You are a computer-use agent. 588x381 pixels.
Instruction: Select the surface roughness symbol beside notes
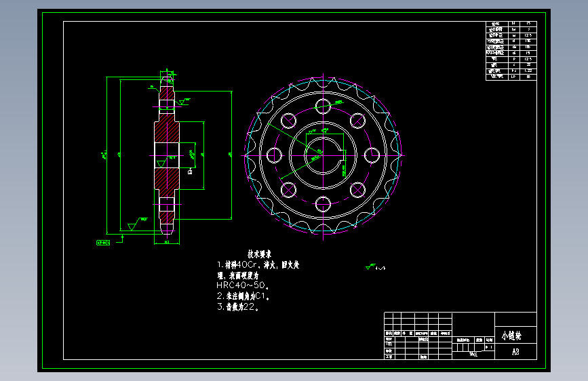click(x=375, y=267)
